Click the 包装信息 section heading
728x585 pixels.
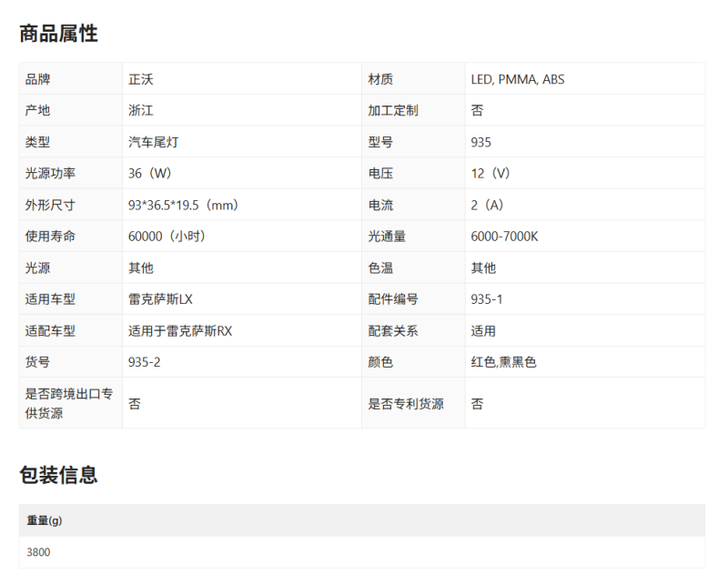(x=58, y=474)
